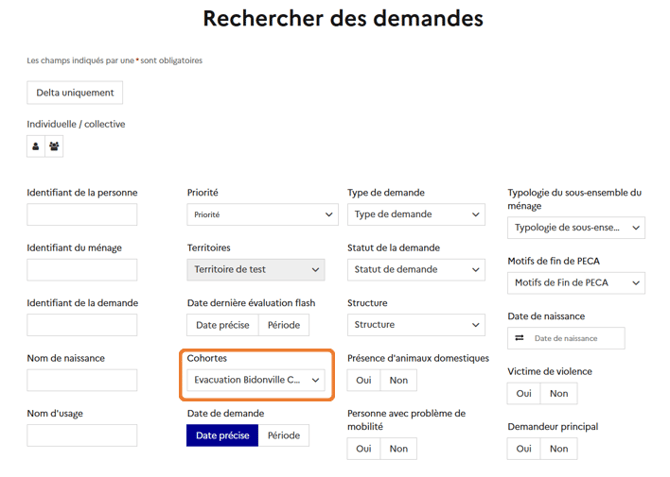Select the individual person icon

[x=36, y=147]
